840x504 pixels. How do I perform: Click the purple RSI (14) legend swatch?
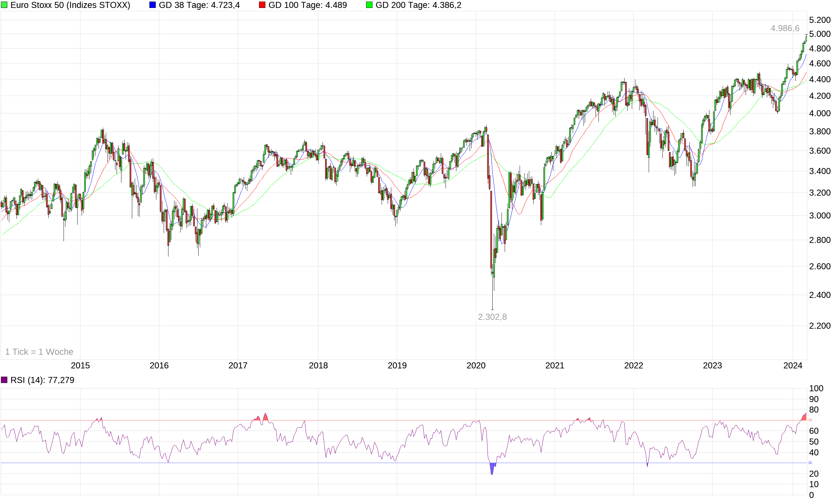click(x=4, y=380)
